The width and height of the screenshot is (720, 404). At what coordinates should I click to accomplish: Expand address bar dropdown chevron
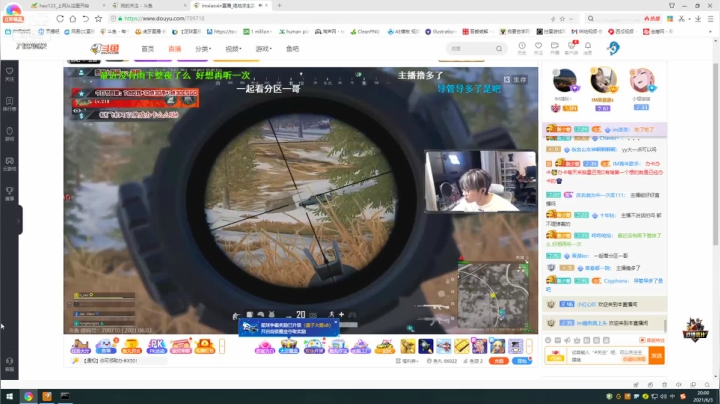pos(571,19)
